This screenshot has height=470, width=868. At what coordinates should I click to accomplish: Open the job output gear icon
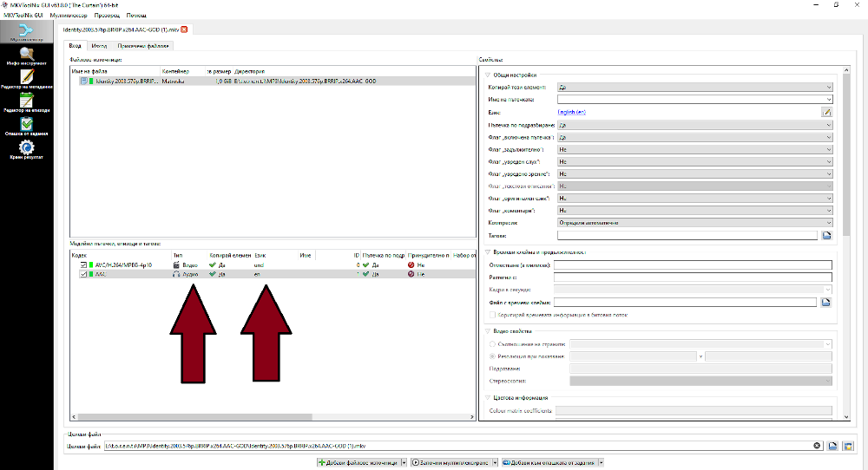26,147
